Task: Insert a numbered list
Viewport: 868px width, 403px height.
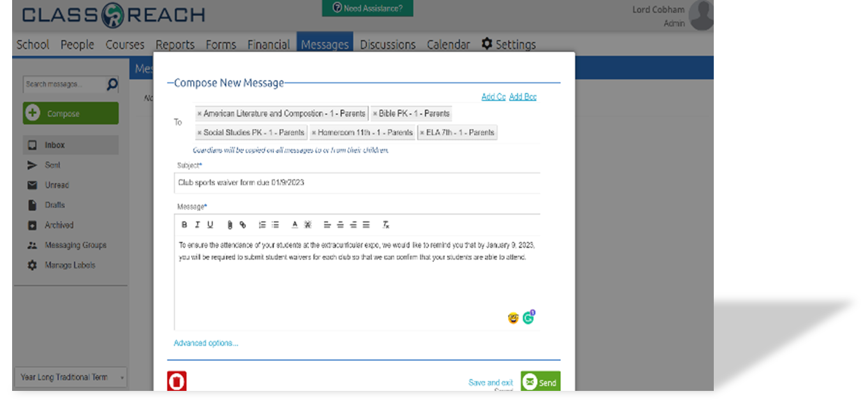Action: pyautogui.click(x=262, y=225)
